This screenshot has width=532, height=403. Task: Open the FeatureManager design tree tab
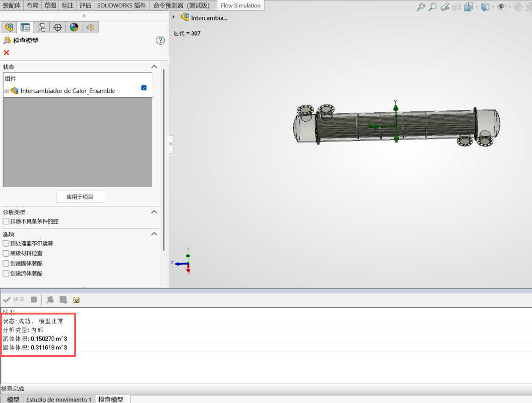click(x=9, y=27)
